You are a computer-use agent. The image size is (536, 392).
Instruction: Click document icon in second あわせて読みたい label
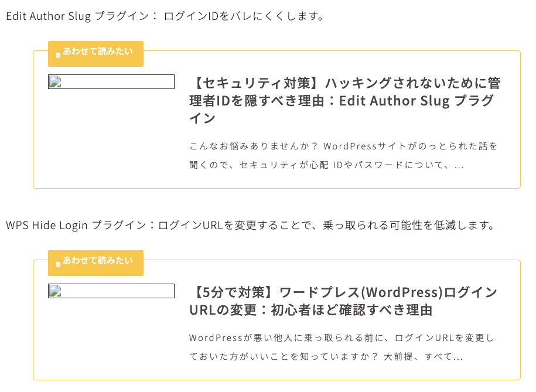tap(58, 264)
